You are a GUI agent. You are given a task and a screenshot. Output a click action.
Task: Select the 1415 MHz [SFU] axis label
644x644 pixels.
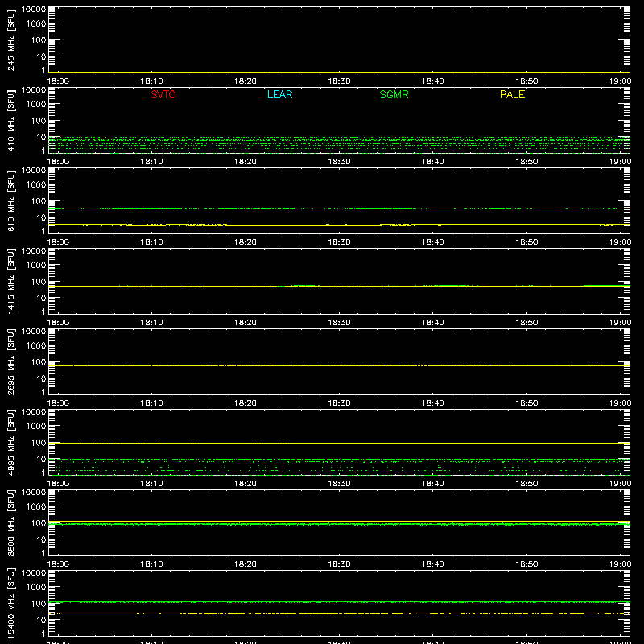tap(10, 281)
